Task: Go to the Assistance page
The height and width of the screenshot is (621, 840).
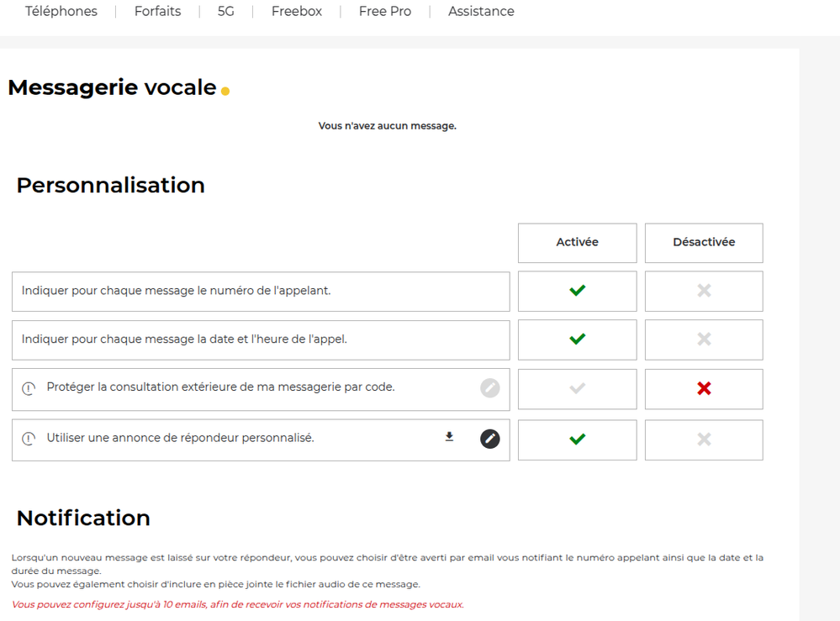Action: pyautogui.click(x=481, y=12)
